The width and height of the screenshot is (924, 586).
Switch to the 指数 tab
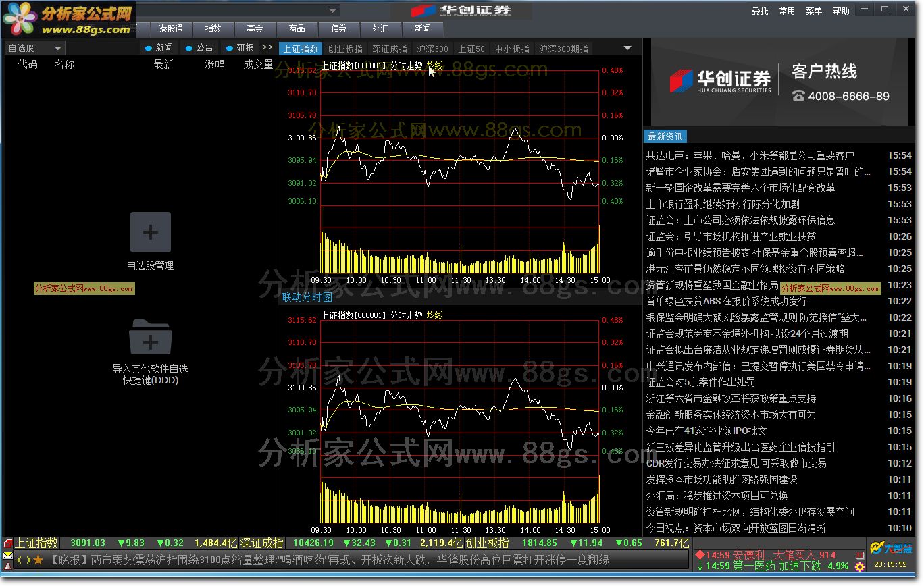click(213, 29)
